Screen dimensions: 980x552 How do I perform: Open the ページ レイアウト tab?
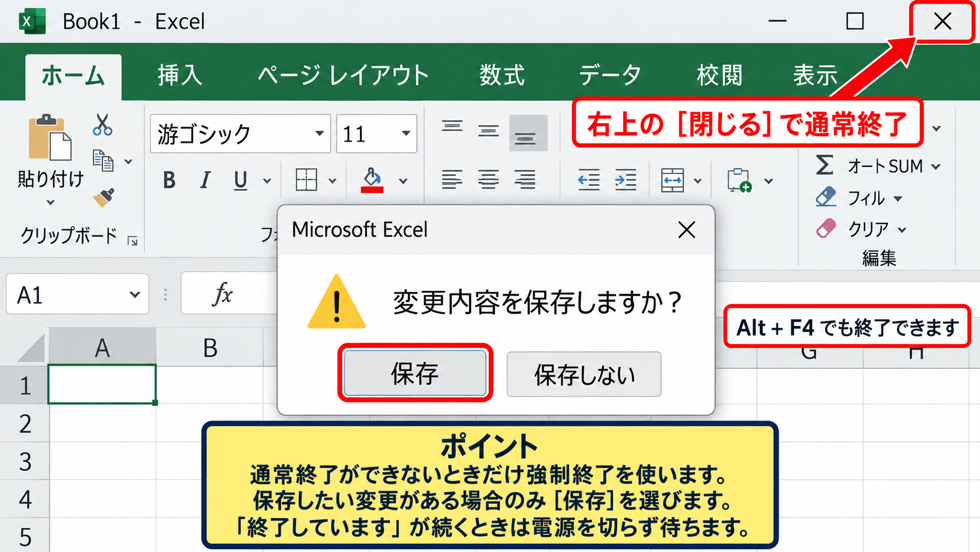(x=343, y=76)
